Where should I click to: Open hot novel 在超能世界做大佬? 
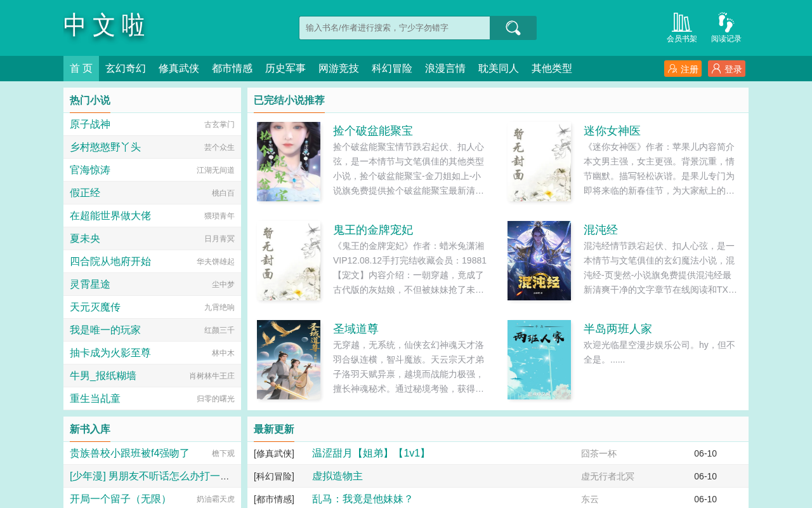pyautogui.click(x=110, y=216)
